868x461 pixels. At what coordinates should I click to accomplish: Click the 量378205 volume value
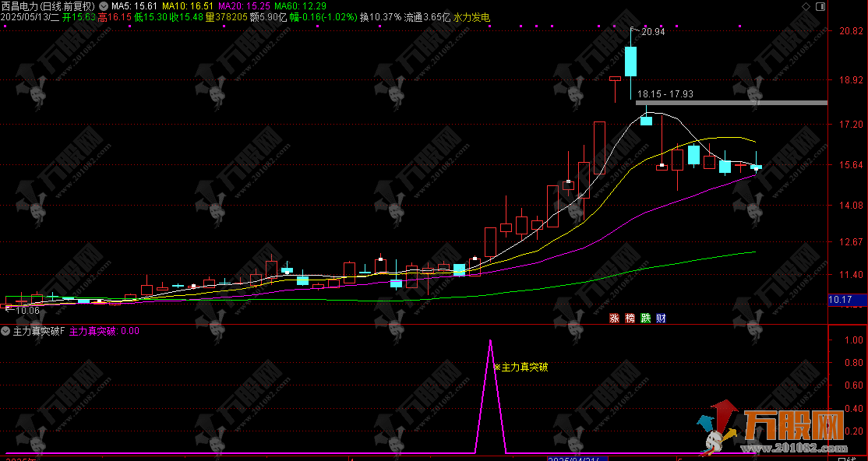click(x=227, y=18)
